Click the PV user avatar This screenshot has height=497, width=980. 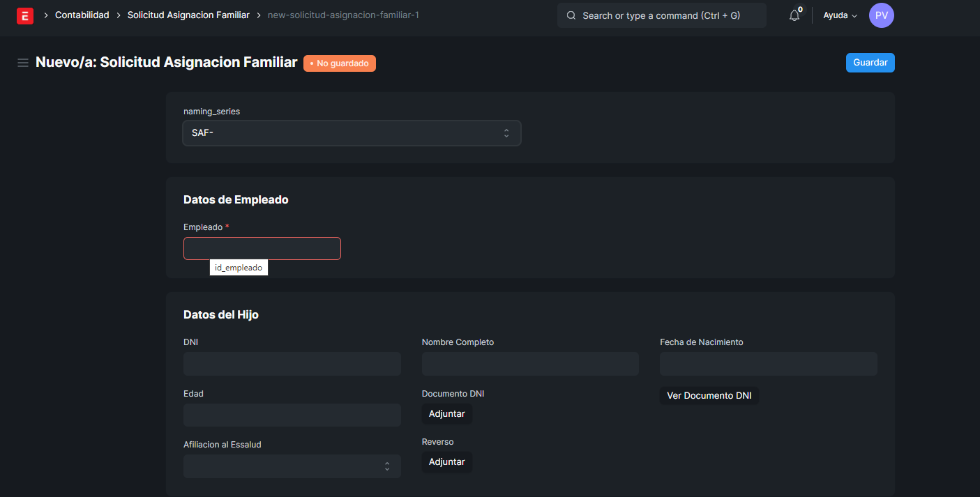(881, 15)
